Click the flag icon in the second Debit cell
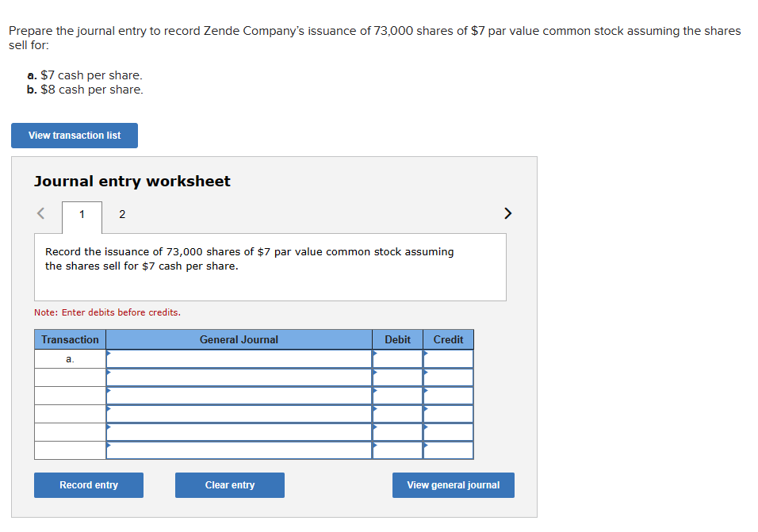 click(375, 373)
